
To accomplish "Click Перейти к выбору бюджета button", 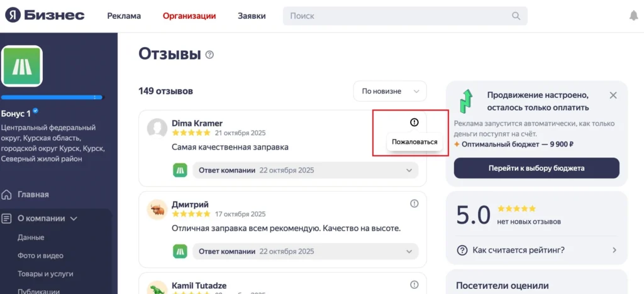I will coord(536,168).
